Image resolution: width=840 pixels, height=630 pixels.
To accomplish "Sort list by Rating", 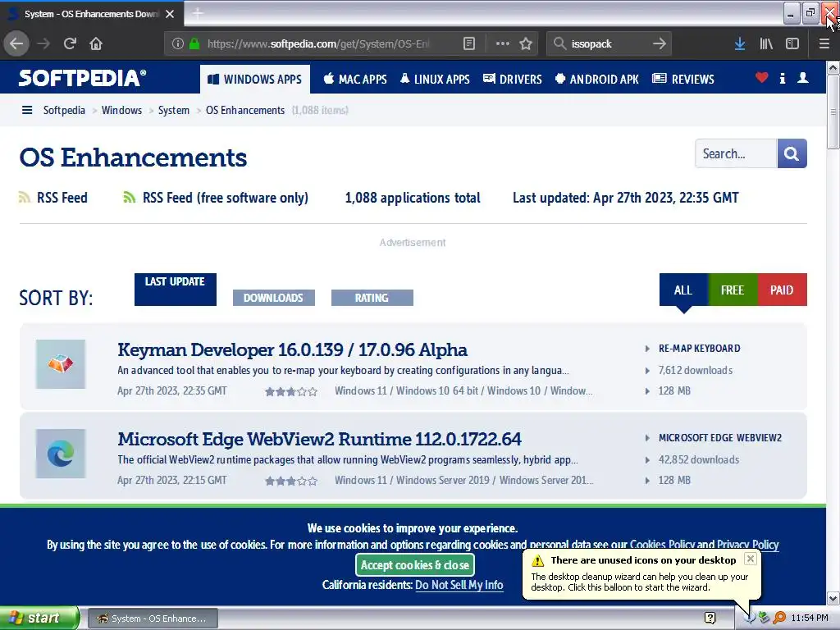I will click(372, 298).
